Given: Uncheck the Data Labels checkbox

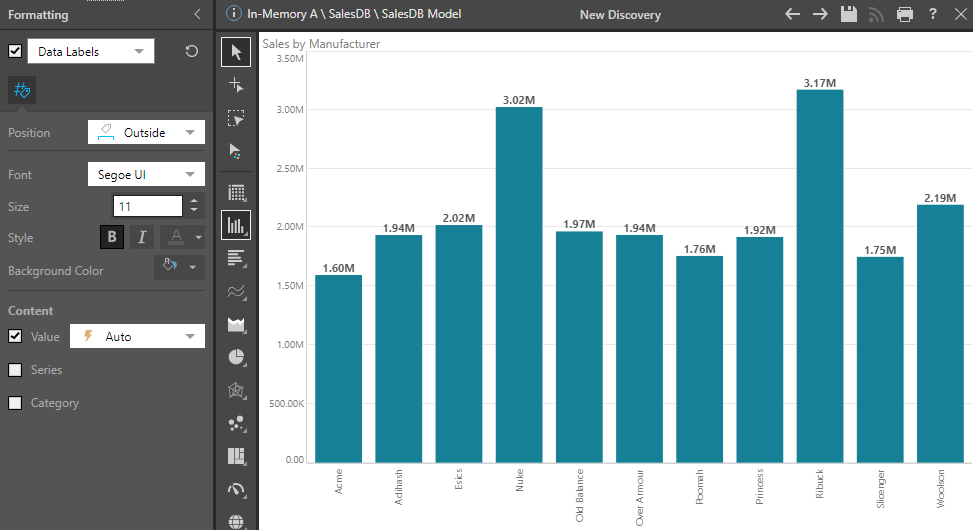Looking at the screenshot, I should tap(15, 51).
